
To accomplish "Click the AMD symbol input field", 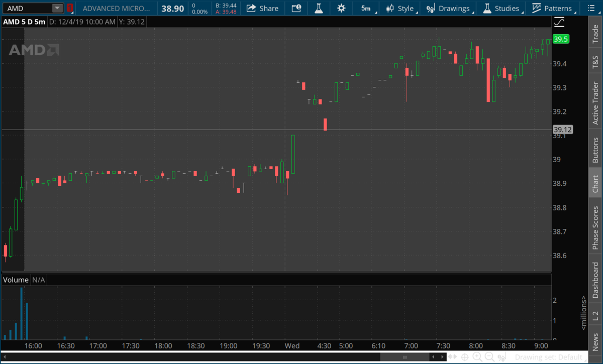I will 28,8.
